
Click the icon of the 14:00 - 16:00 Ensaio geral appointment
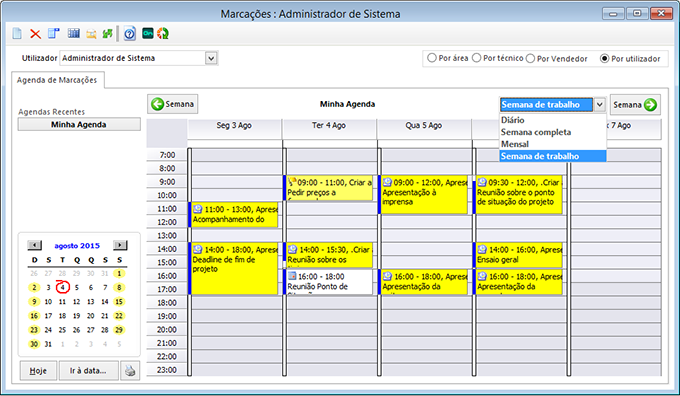tap(482, 249)
